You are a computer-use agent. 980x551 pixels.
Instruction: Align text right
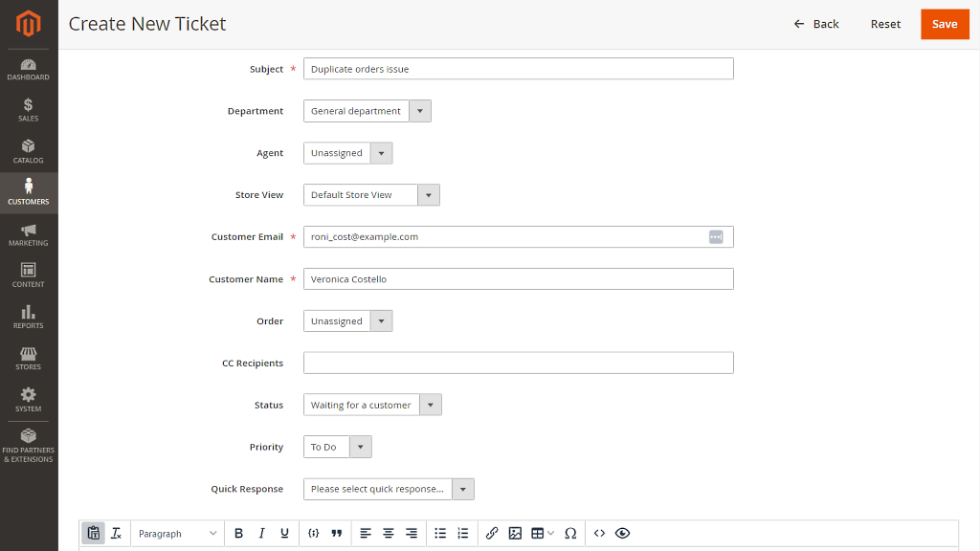click(412, 533)
